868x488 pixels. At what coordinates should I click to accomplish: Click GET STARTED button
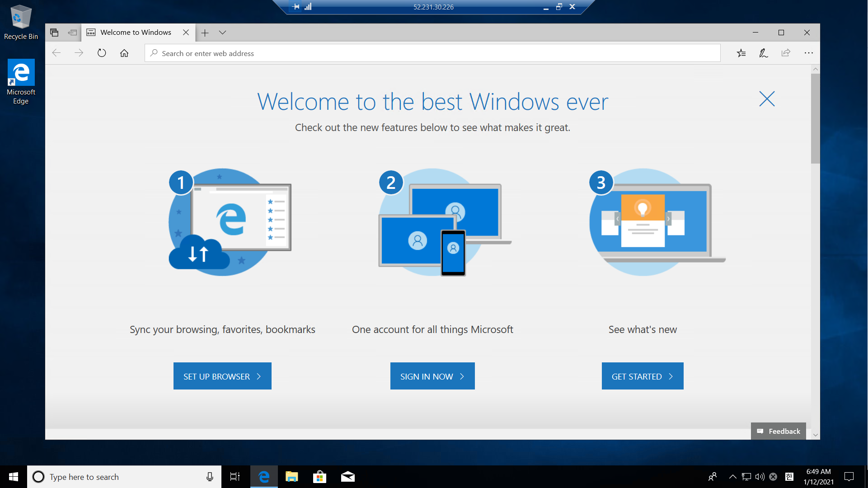[642, 376]
